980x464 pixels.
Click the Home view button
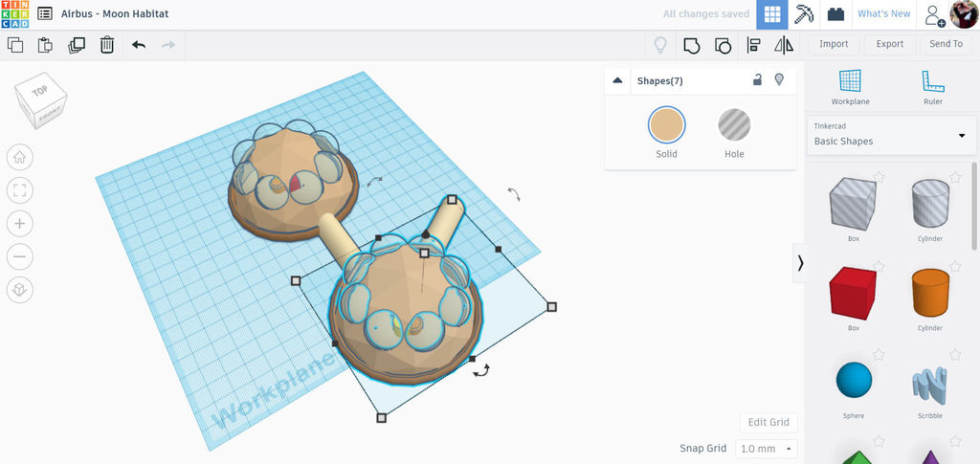tap(19, 157)
